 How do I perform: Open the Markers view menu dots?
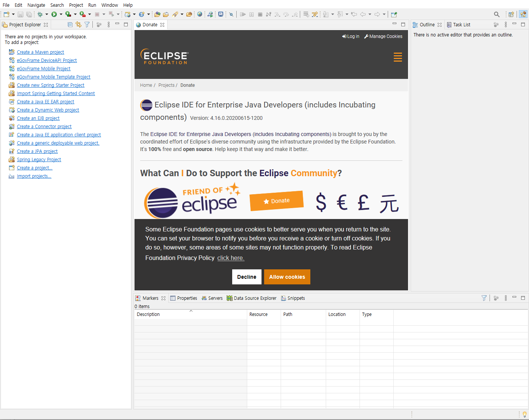506,298
